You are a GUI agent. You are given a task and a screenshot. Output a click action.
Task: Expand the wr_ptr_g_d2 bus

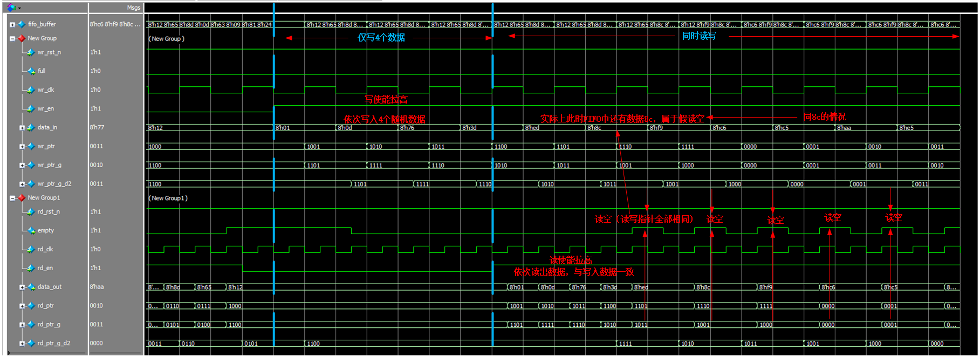[x=22, y=184]
